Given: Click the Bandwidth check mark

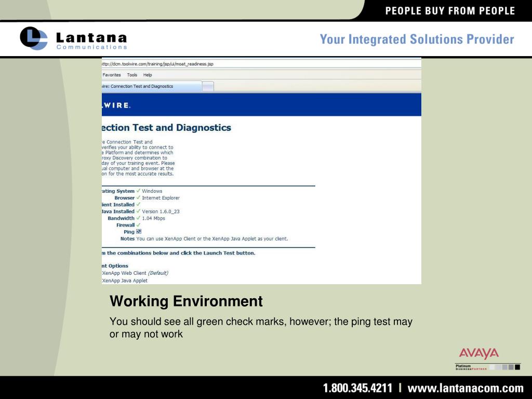Looking at the screenshot, I should point(138,218).
